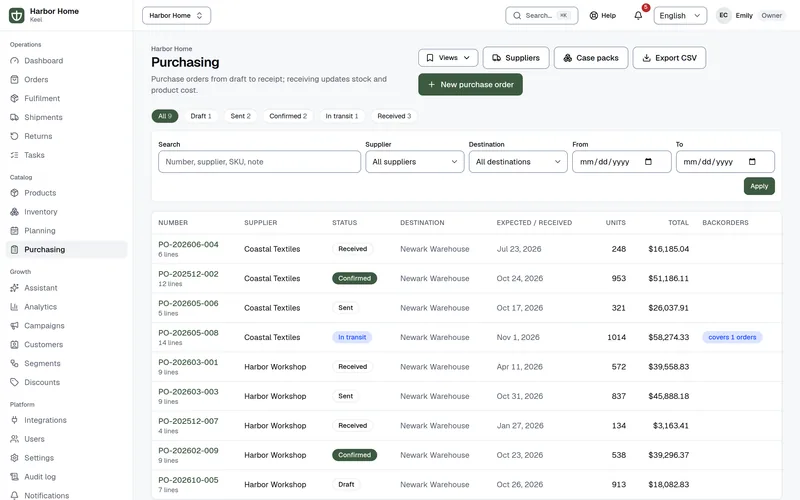Screen dimensions: 800x500
Task: Click the covers 1 orders badge
Action: (732, 337)
